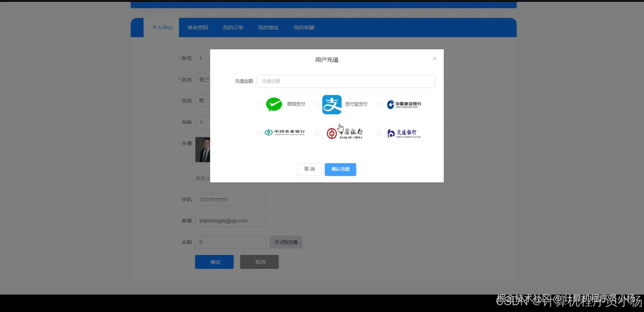Image resolution: width=644 pixels, height=312 pixels.
Task: Select Bank of Communications radio button
Action: pos(379,133)
